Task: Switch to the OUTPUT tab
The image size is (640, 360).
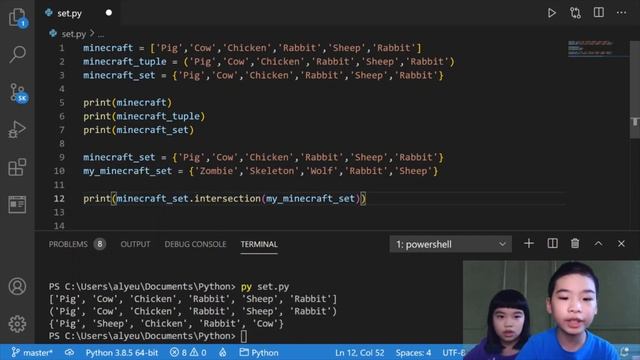Action: (x=135, y=244)
